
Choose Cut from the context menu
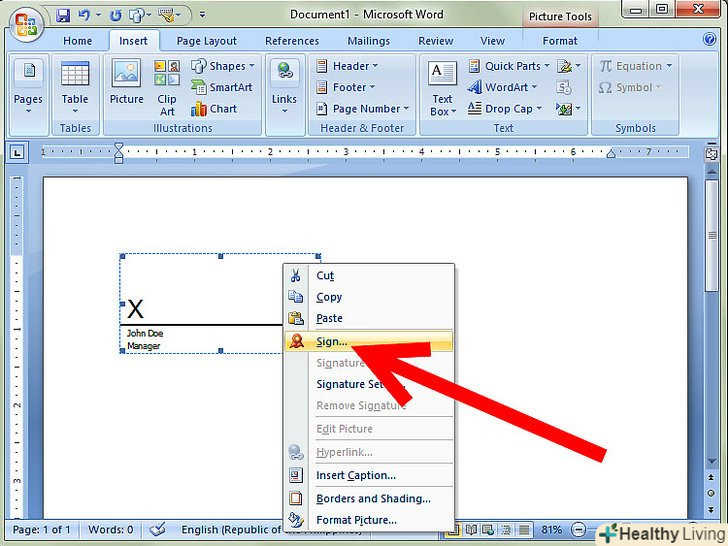[x=369, y=275]
